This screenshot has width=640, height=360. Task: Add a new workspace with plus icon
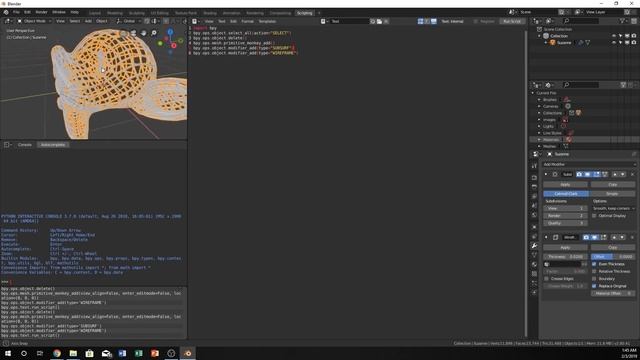(x=319, y=13)
